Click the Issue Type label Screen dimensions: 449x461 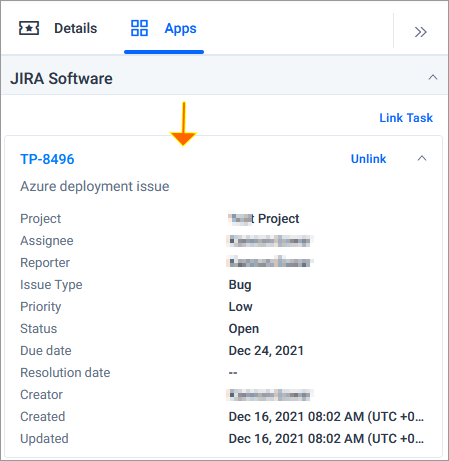pos(51,285)
